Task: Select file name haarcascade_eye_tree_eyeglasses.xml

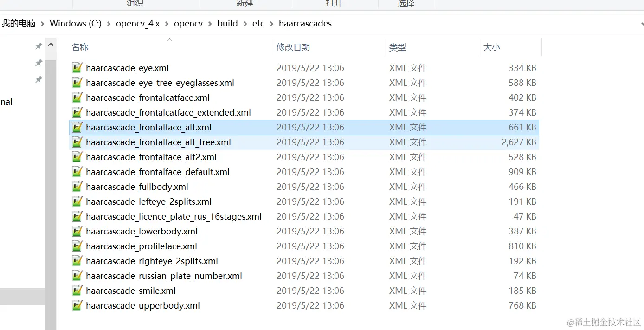Action: click(x=160, y=83)
